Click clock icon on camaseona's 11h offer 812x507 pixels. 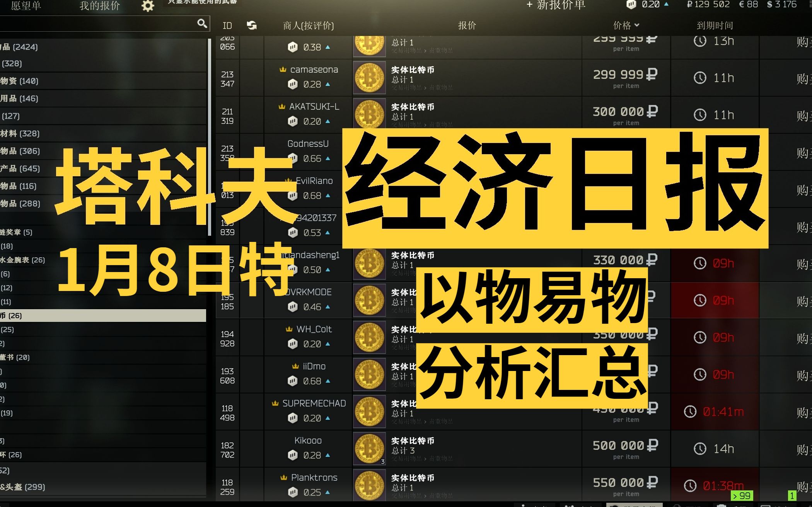pos(700,78)
